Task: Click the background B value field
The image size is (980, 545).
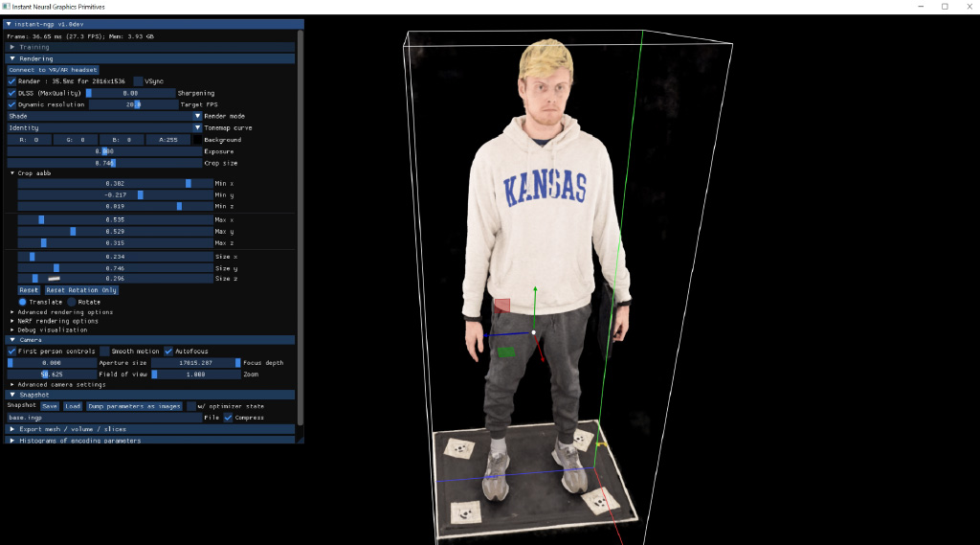Action: click(122, 140)
